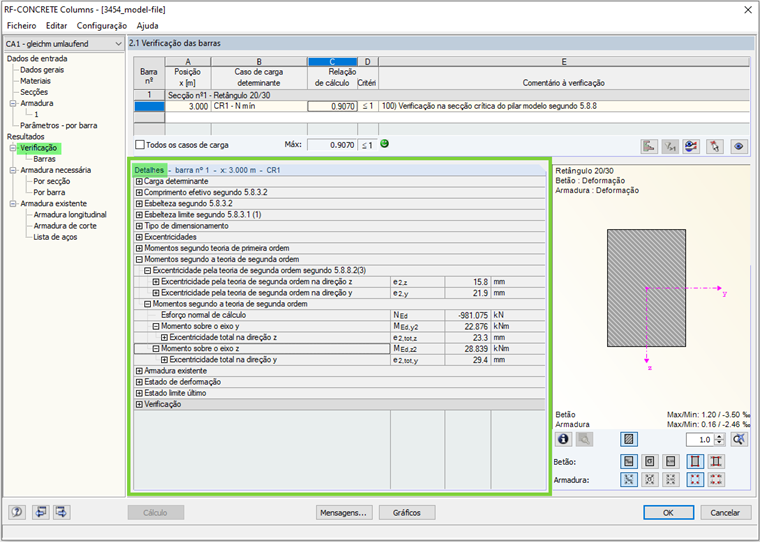The width and height of the screenshot is (760, 542).
Task: Select the third Armadura result display icon
Action: coord(671,479)
